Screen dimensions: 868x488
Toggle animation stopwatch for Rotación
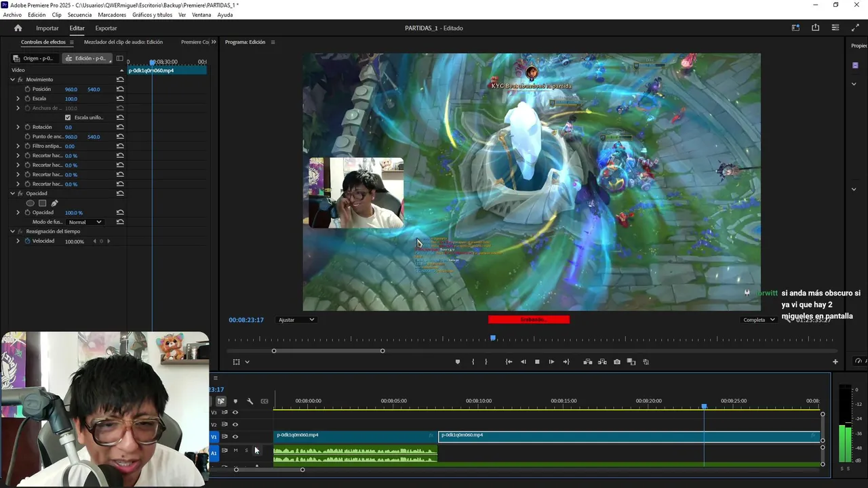[28, 127]
